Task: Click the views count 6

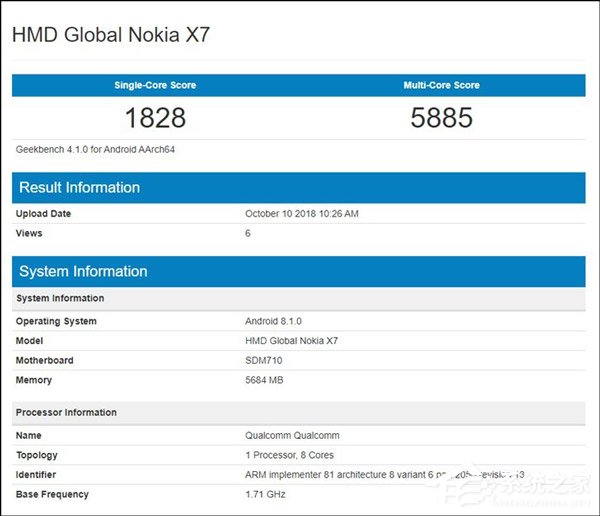Action: pyautogui.click(x=248, y=233)
